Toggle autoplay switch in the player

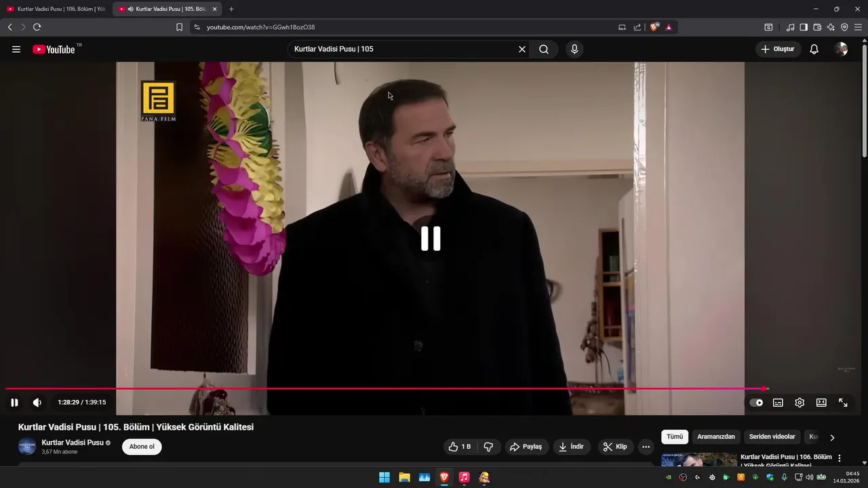[x=756, y=403]
